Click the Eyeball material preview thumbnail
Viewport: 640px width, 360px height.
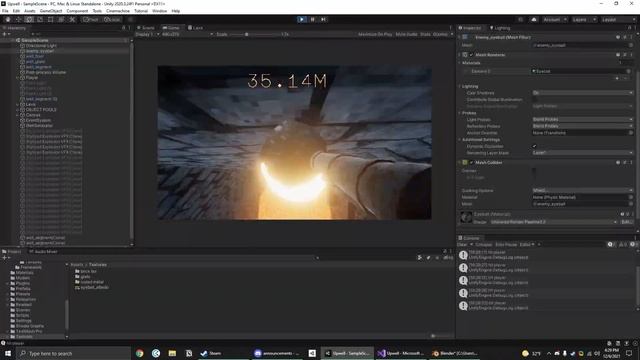tap(466, 217)
